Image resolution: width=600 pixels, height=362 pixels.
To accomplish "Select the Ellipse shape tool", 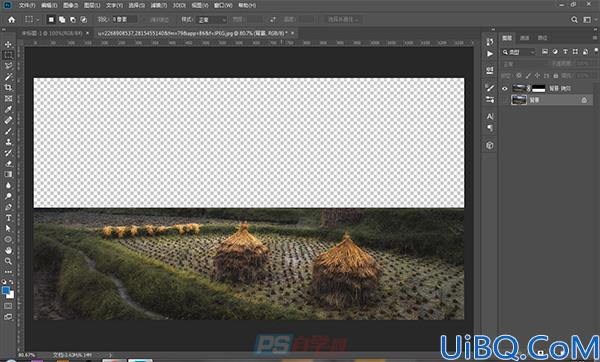I will coord(8,239).
